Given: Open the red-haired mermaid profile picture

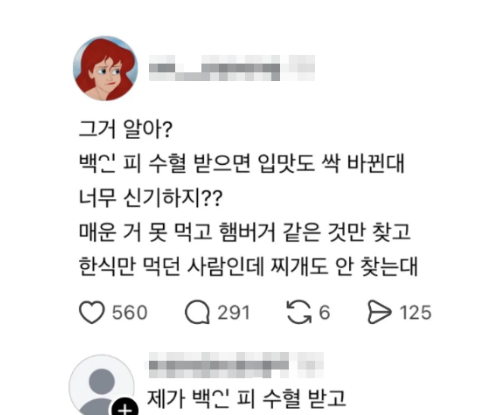Looking at the screenshot, I should coord(105,69).
